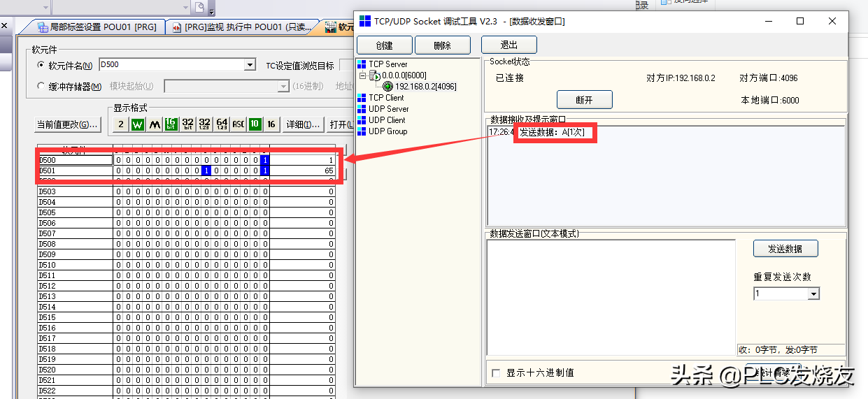Select 16bit integer display format icon
Viewport: 868px width, 399px height.
(x=171, y=124)
